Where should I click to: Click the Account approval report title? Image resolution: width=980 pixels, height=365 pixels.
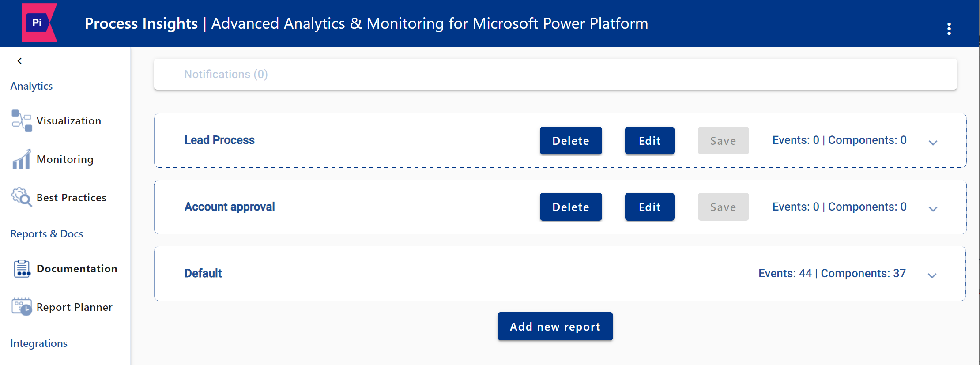pyautogui.click(x=230, y=207)
